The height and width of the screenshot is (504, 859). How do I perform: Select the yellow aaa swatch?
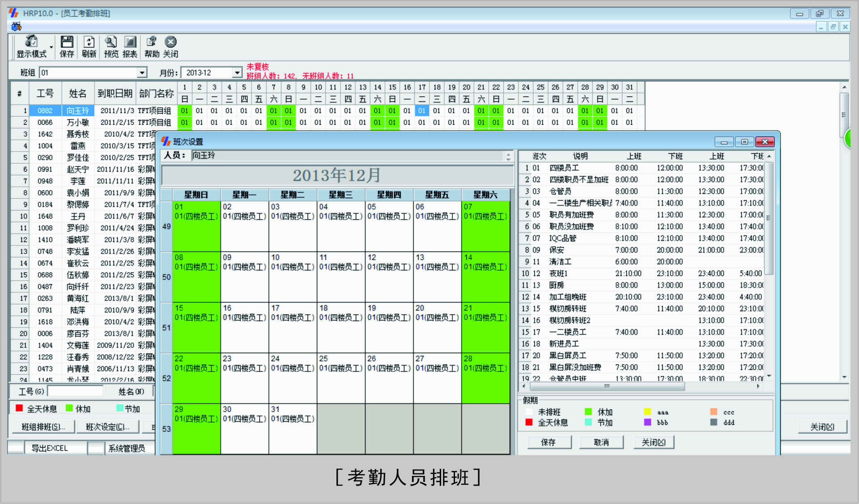click(x=647, y=412)
